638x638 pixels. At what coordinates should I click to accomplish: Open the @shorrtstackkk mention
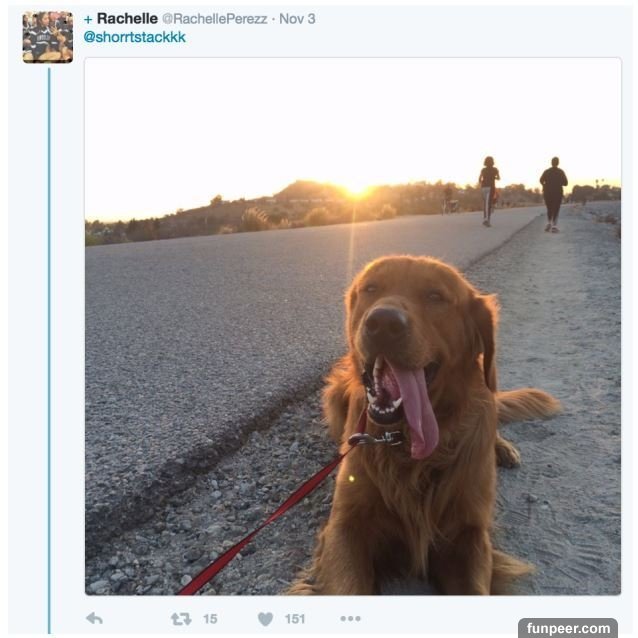pyautogui.click(x=134, y=37)
